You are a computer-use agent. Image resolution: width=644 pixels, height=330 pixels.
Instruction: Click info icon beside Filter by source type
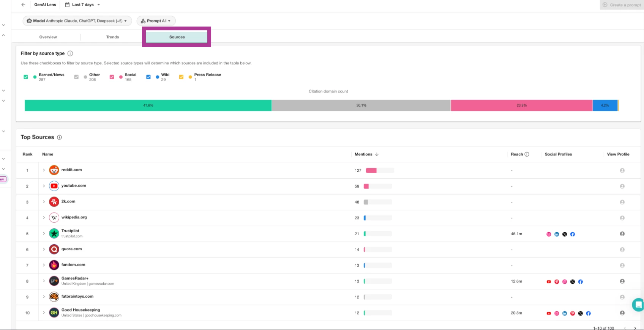pos(70,53)
